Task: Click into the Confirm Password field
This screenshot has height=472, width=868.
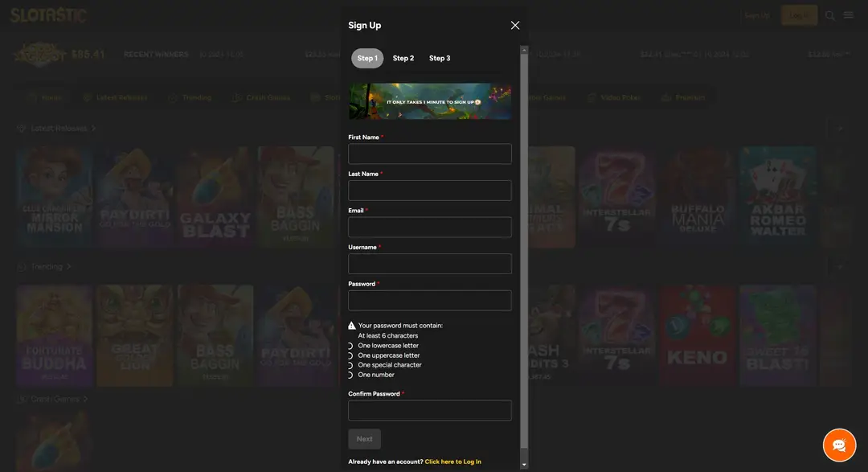Action: click(x=430, y=410)
